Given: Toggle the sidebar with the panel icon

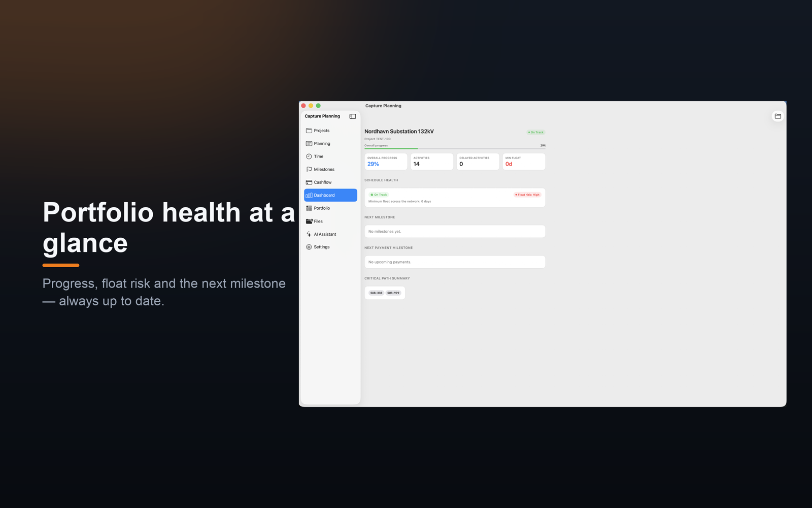Looking at the screenshot, I should click(x=353, y=116).
